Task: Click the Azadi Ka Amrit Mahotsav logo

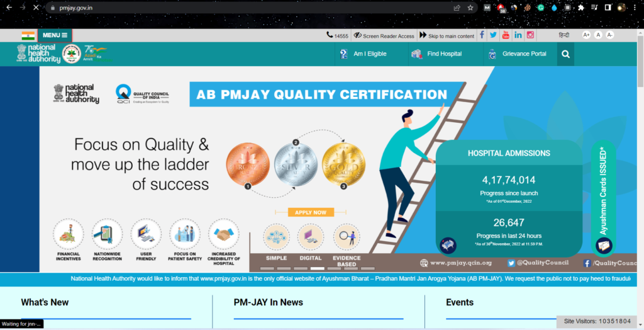Action: click(x=96, y=54)
